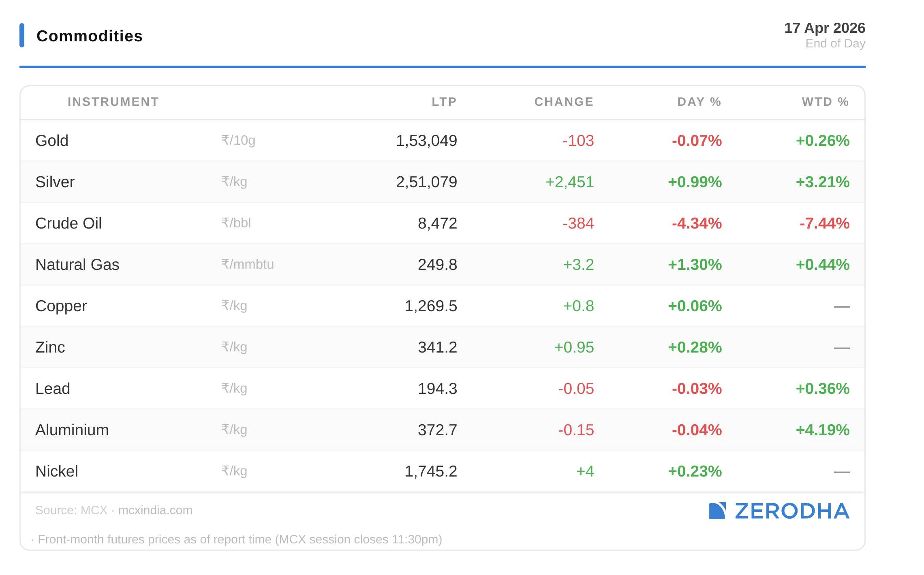Click the Copper WTD dash placeholder
Screen dimensions: 924x575
pos(841,307)
